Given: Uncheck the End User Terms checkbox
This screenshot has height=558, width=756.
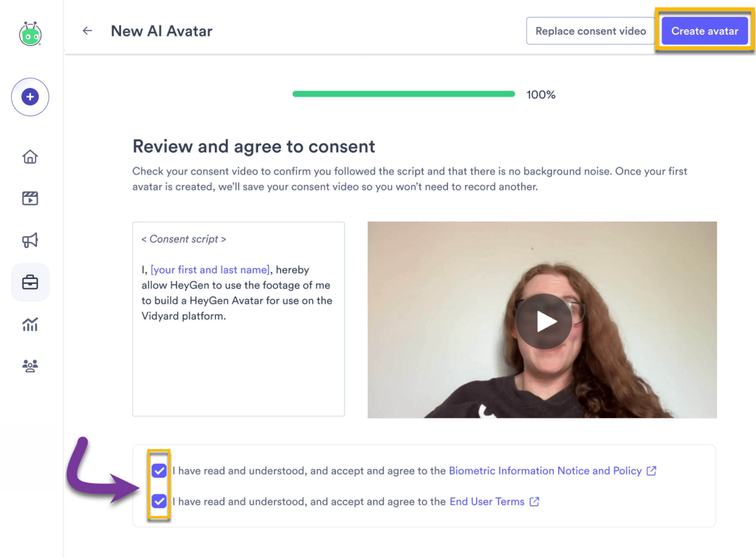Looking at the screenshot, I should 159,502.
